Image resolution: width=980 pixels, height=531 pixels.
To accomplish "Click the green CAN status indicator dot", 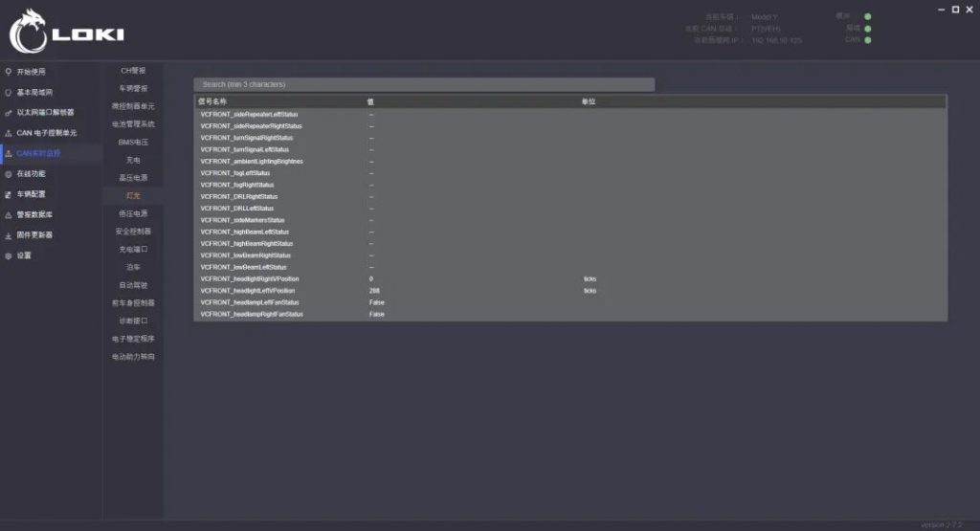I will [x=867, y=40].
